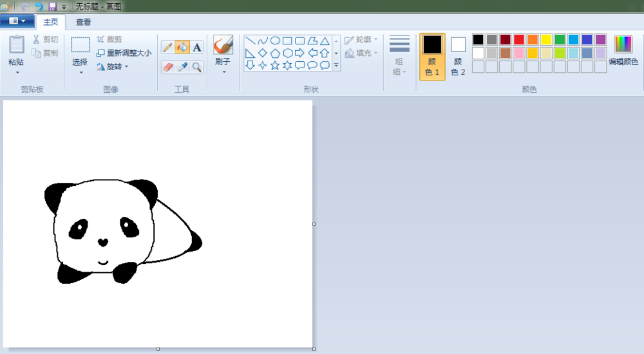Choose the Diamond shape
644x354 pixels.
tap(263, 53)
